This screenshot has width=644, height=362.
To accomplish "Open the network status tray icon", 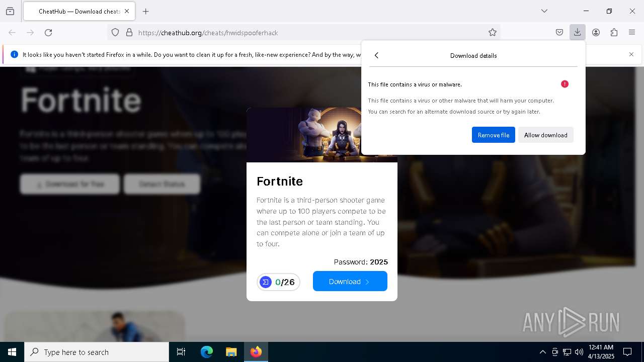I will (567, 352).
